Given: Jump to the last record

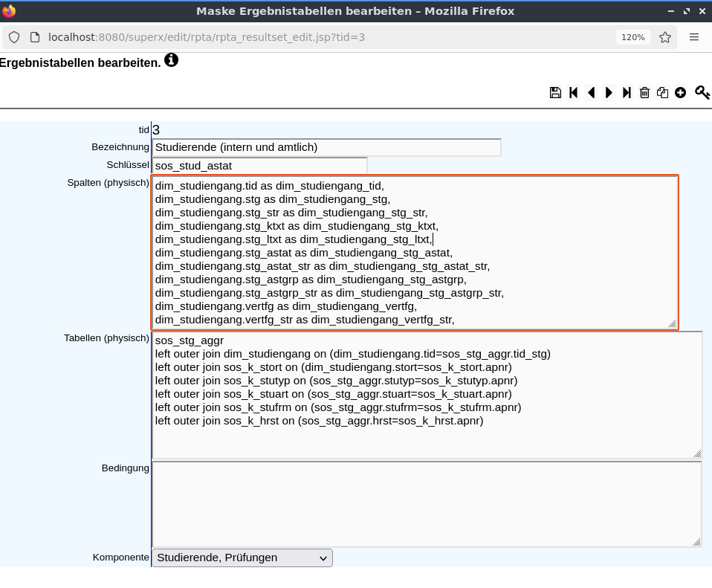Looking at the screenshot, I should point(627,93).
